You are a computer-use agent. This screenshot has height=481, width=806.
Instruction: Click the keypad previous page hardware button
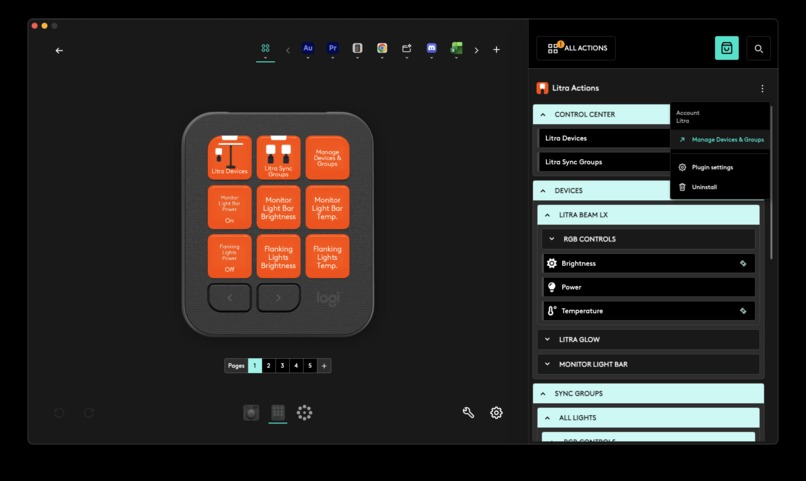(230, 298)
